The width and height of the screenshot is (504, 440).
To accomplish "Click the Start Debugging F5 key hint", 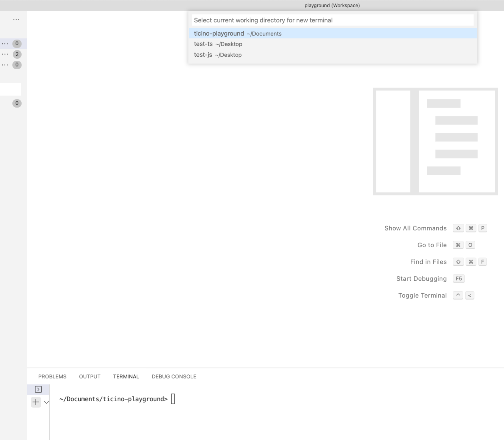I will click(x=458, y=278).
